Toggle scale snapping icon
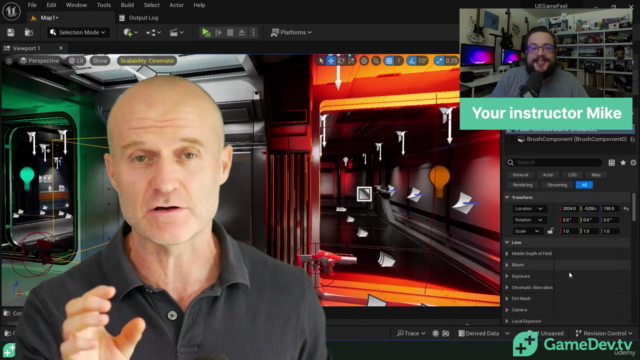Viewport: 640px width, 360px height. [439, 61]
